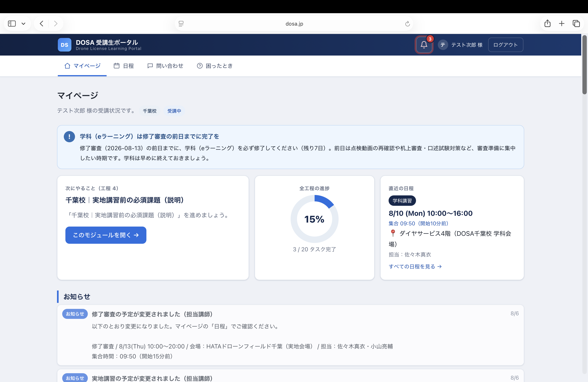The height and width of the screenshot is (382, 588).
Task: Click the exclamation alert icon in notice banner
Action: pyautogui.click(x=69, y=136)
